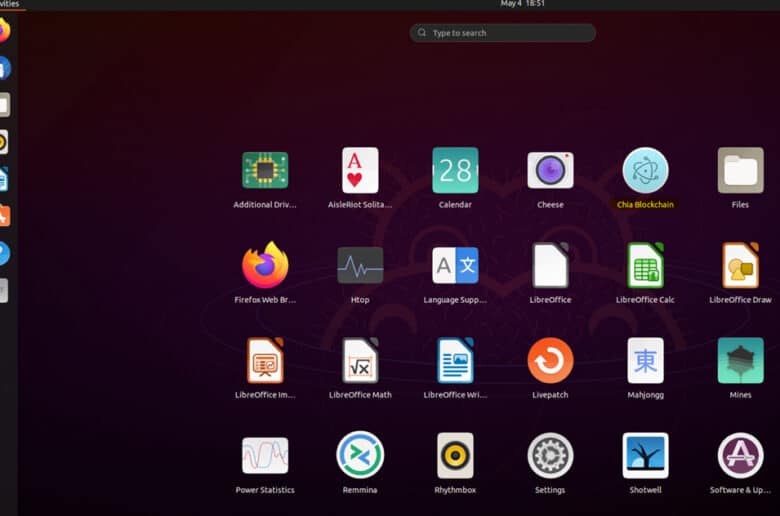Open the Settings app
The image size is (780, 516).
click(550, 455)
